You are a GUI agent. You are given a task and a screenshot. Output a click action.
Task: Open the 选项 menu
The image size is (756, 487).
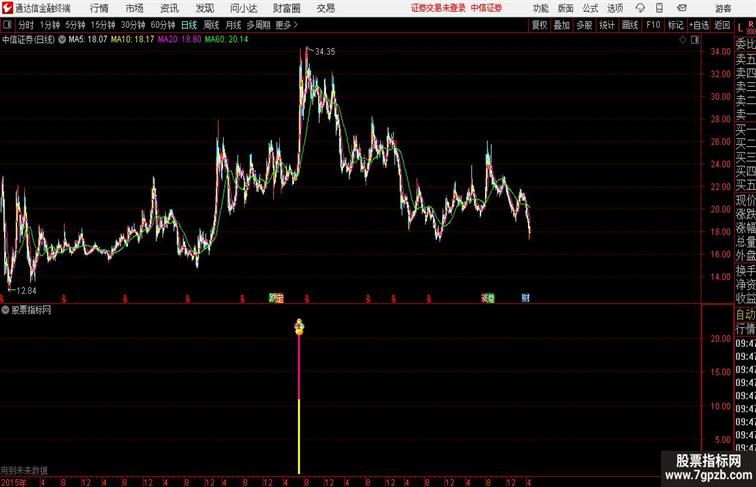coord(615,8)
